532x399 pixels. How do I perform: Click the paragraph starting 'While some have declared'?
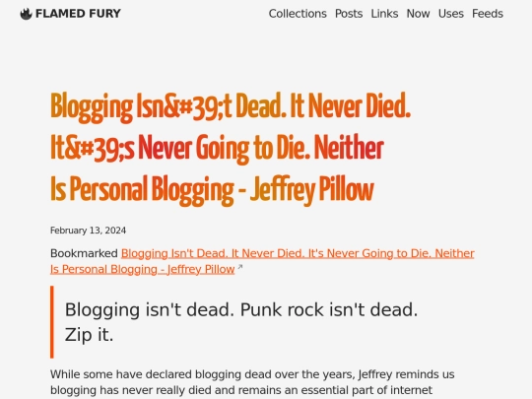[252, 382]
